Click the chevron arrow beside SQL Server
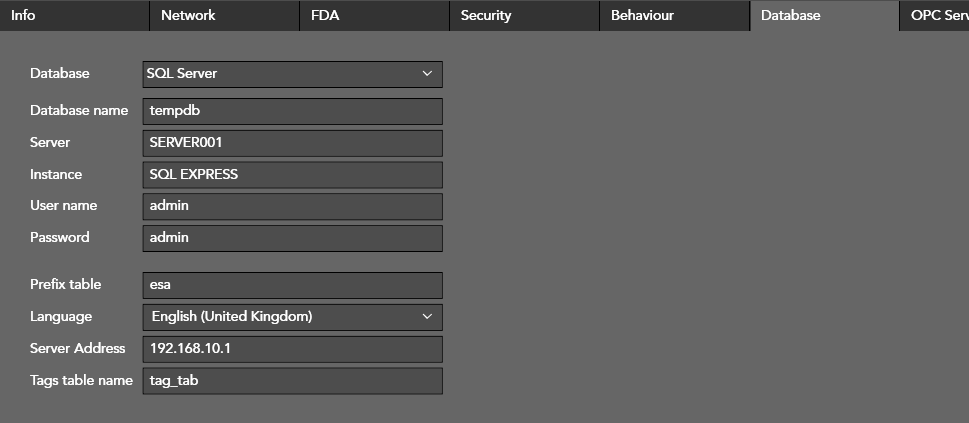Viewport: 969px width, 423px height. tap(427, 74)
